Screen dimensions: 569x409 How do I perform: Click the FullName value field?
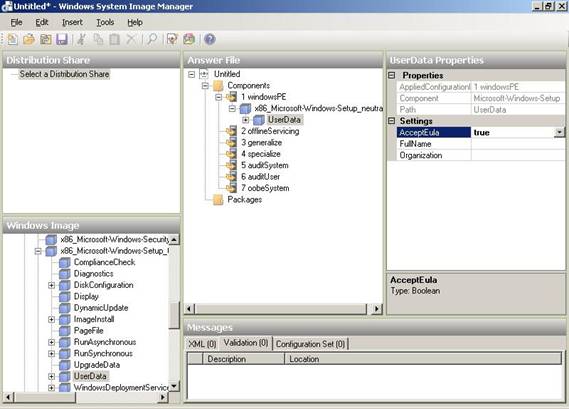pos(518,144)
